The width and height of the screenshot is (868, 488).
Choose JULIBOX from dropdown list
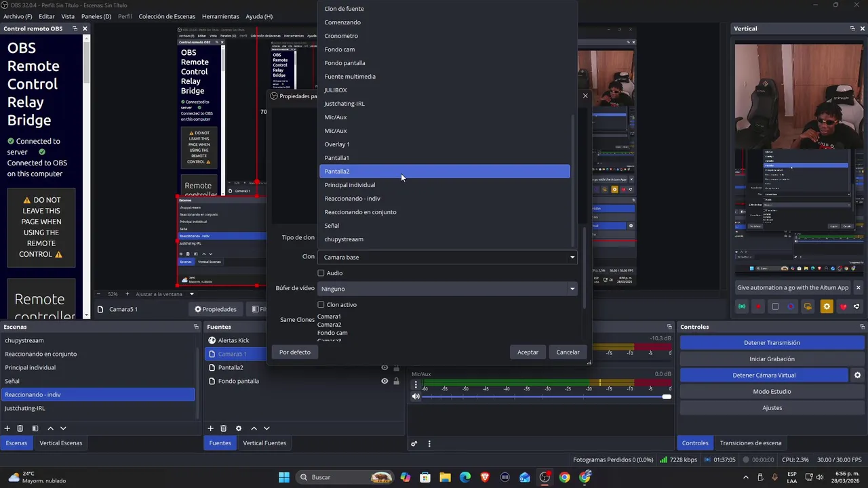[x=445, y=90]
